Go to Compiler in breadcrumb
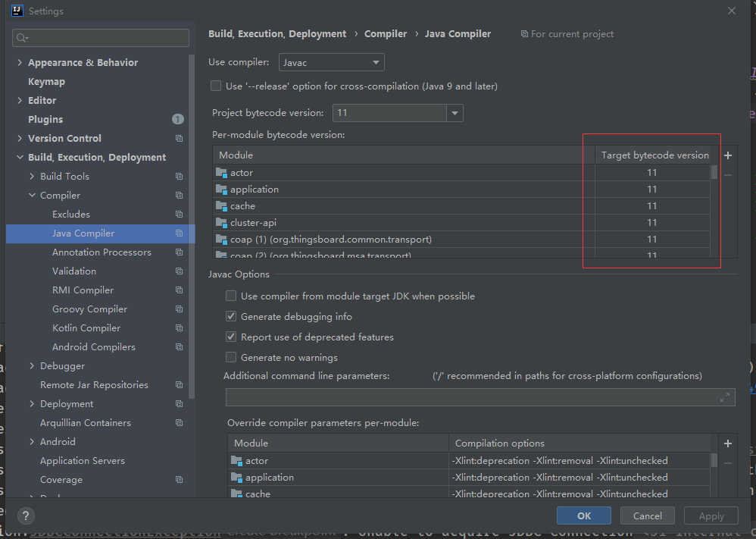This screenshot has height=539, width=756. pos(386,34)
